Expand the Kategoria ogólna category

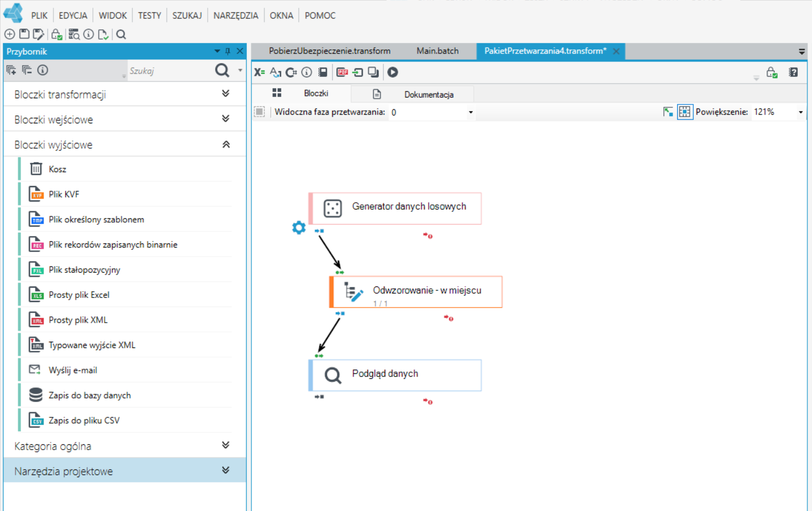(x=125, y=446)
